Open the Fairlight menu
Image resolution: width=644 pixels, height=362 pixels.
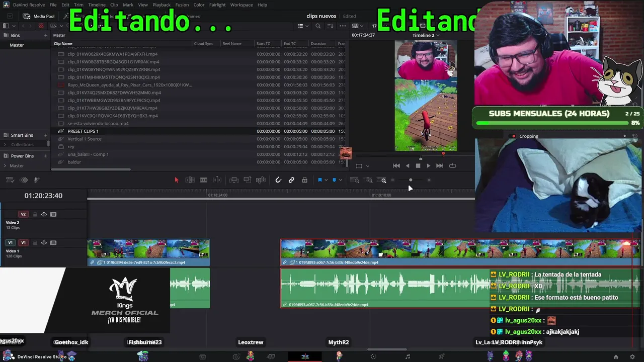pos(217,5)
